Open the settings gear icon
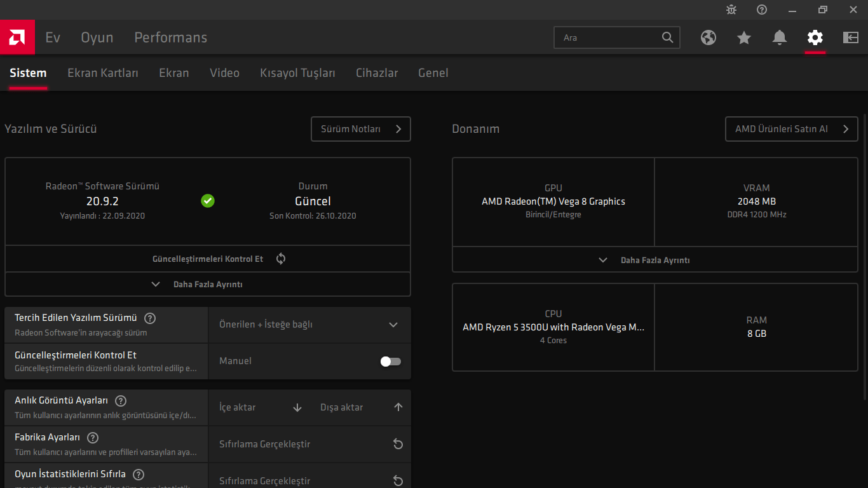 815,37
